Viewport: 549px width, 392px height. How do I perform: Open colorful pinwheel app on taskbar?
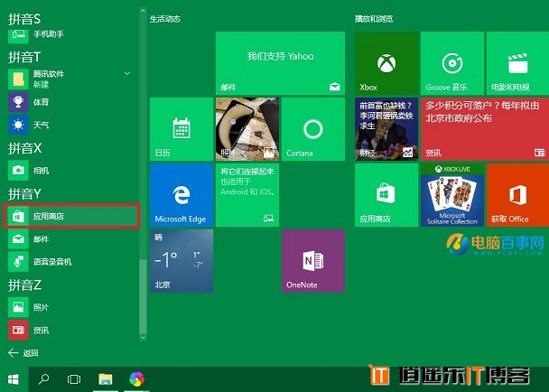point(136,379)
